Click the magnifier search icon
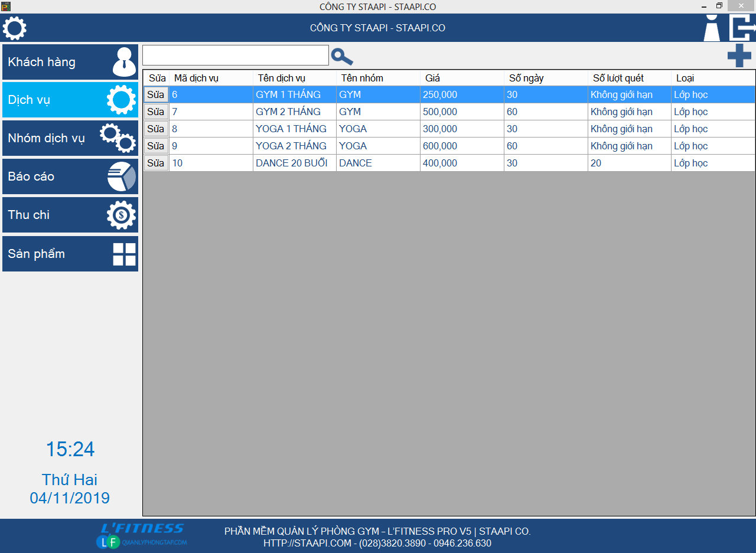 tap(342, 57)
